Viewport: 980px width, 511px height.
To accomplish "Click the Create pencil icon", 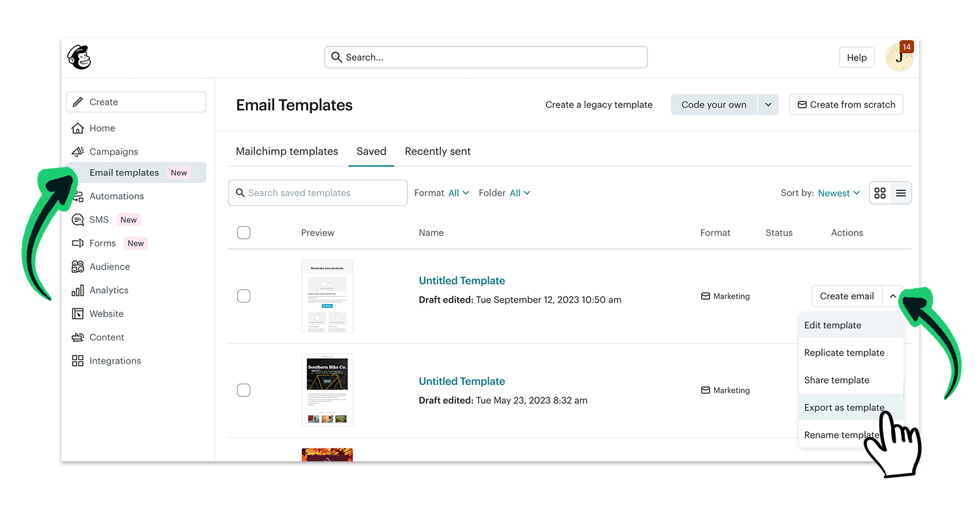I will pos(78,102).
